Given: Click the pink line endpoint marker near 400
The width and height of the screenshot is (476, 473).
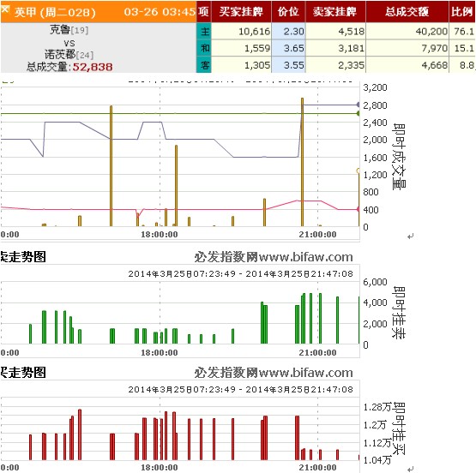Looking at the screenshot, I should point(359,209).
